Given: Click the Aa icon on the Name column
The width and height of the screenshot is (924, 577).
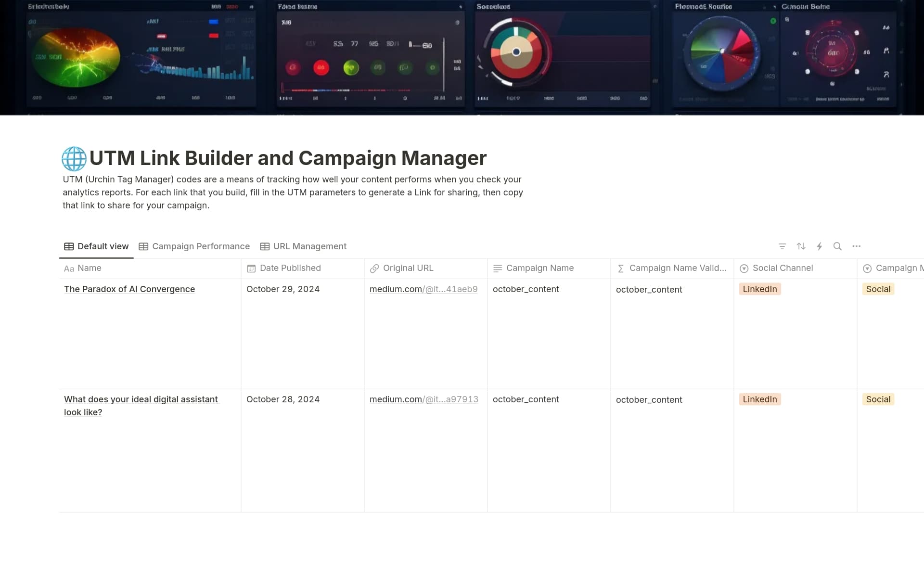Looking at the screenshot, I should (69, 269).
